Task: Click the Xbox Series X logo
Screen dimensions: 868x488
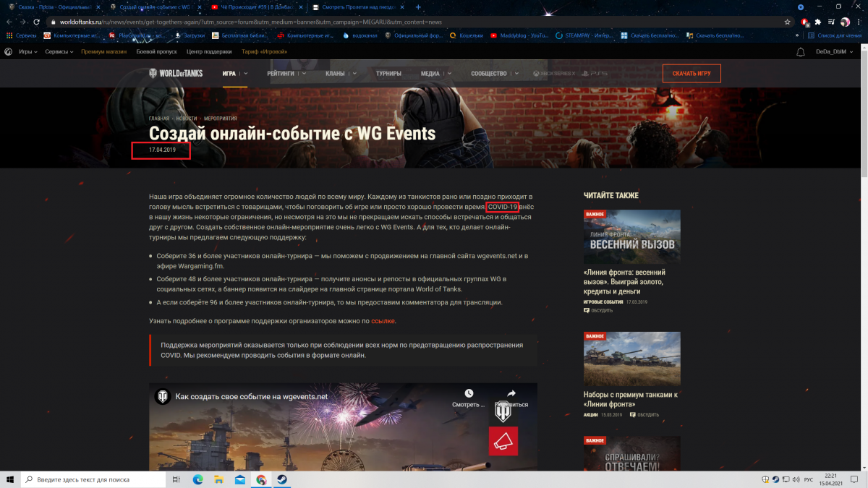Action: click(x=554, y=73)
